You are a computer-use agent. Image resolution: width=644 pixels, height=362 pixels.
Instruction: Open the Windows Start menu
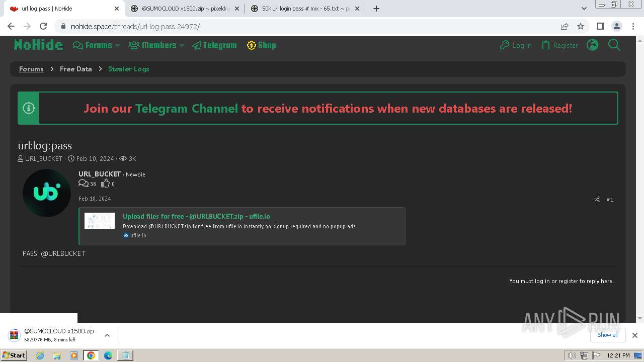(14, 355)
